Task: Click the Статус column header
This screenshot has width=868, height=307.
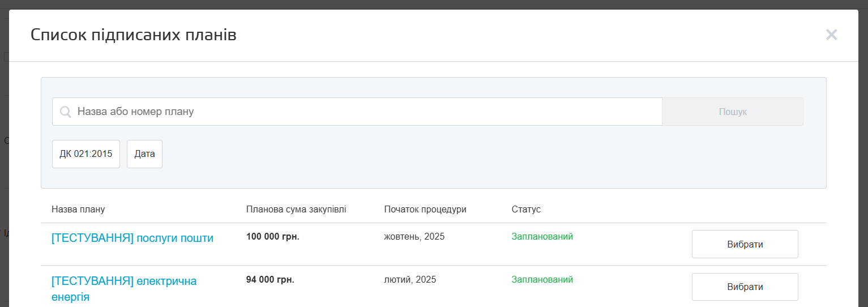Action: click(x=526, y=210)
